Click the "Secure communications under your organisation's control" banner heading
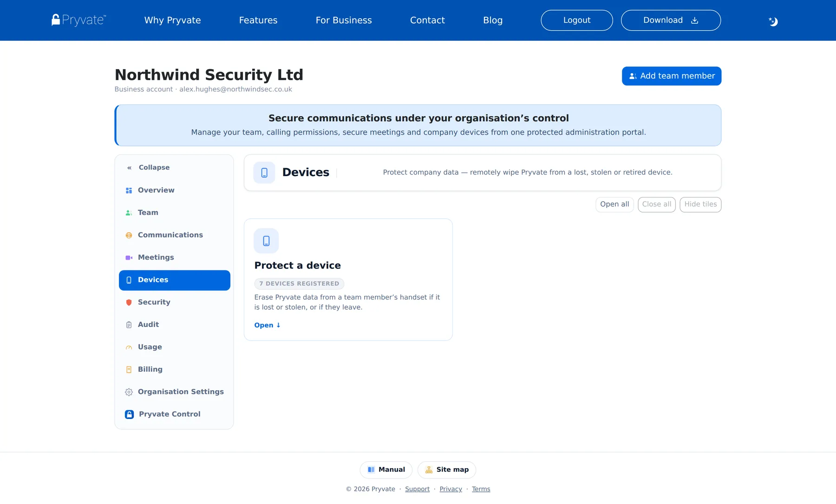 point(418,118)
